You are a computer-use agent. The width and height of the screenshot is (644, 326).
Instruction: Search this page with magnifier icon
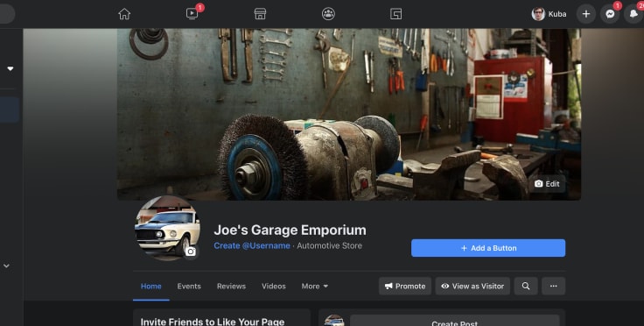526,286
